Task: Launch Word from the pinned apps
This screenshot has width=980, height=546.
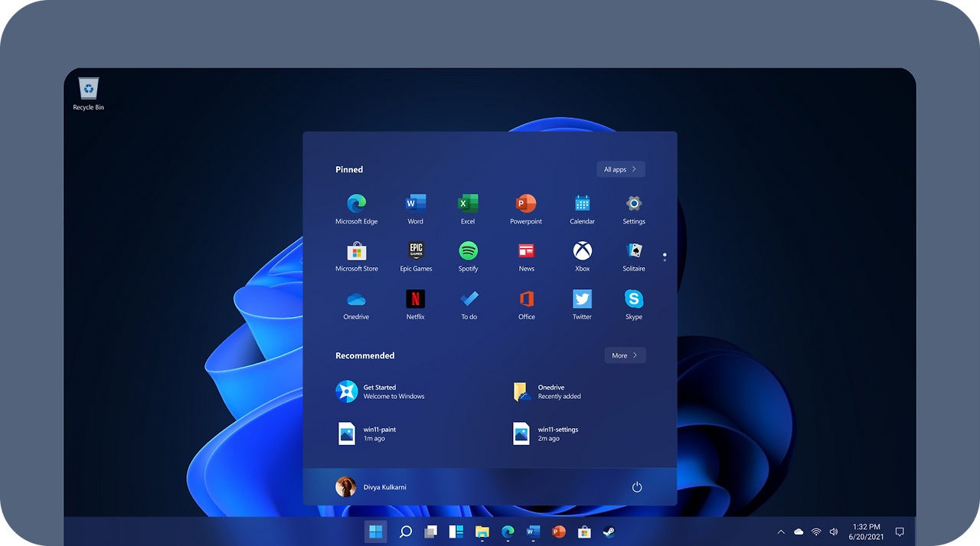Action: (415, 209)
